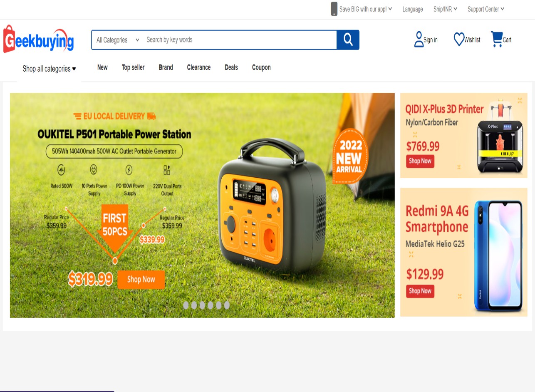The height and width of the screenshot is (392, 535).
Task: Click the Nylon/Carbon Fiber text
Action: pyautogui.click(x=432, y=122)
